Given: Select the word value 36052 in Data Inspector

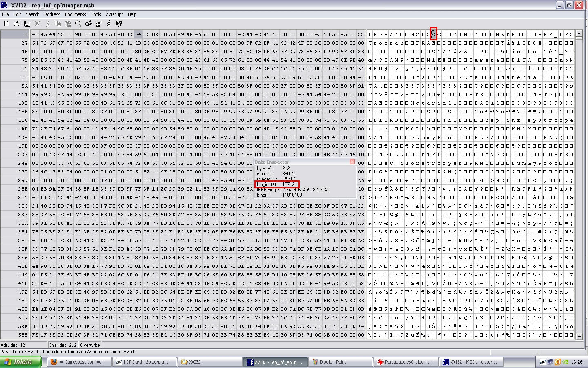Looking at the screenshot, I should (x=288, y=174).
